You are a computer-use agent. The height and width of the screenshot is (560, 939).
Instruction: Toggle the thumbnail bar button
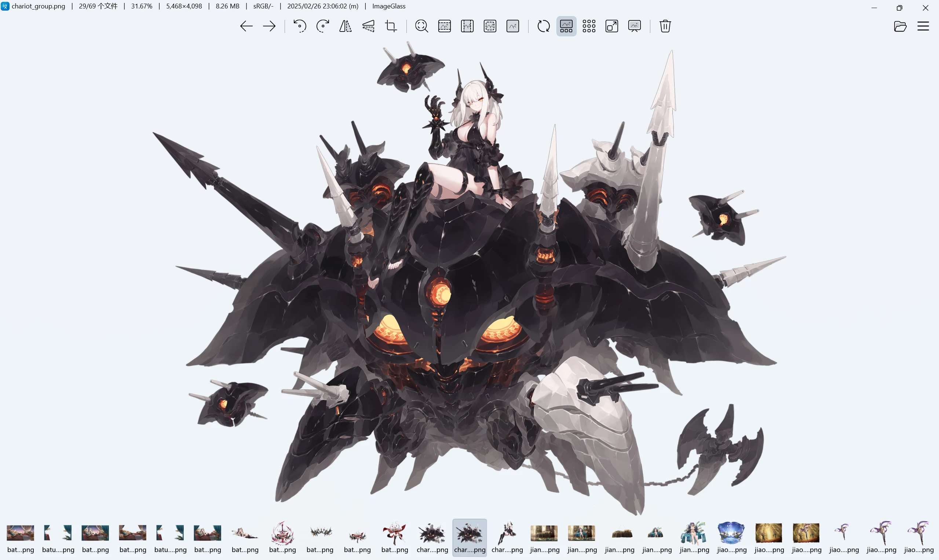point(566,26)
